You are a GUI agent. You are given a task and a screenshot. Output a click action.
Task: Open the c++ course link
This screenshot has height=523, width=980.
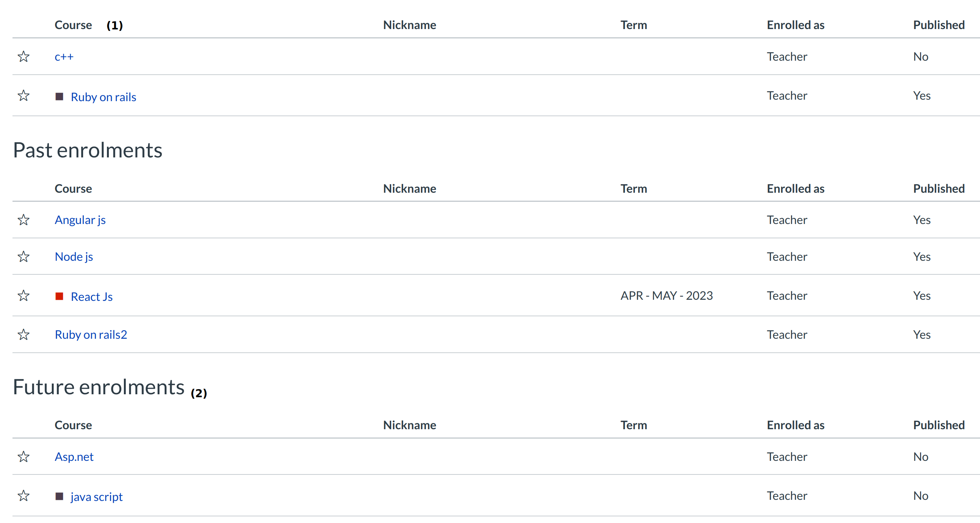tap(64, 57)
